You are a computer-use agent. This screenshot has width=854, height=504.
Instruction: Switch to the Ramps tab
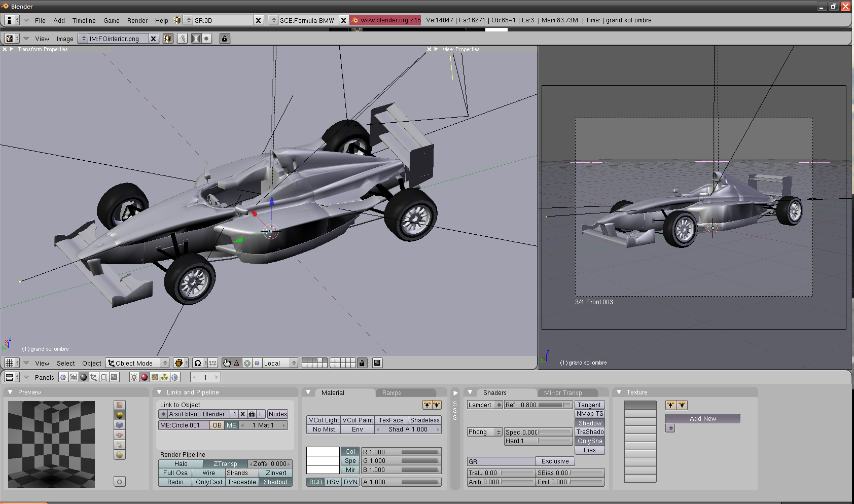pyautogui.click(x=406, y=393)
